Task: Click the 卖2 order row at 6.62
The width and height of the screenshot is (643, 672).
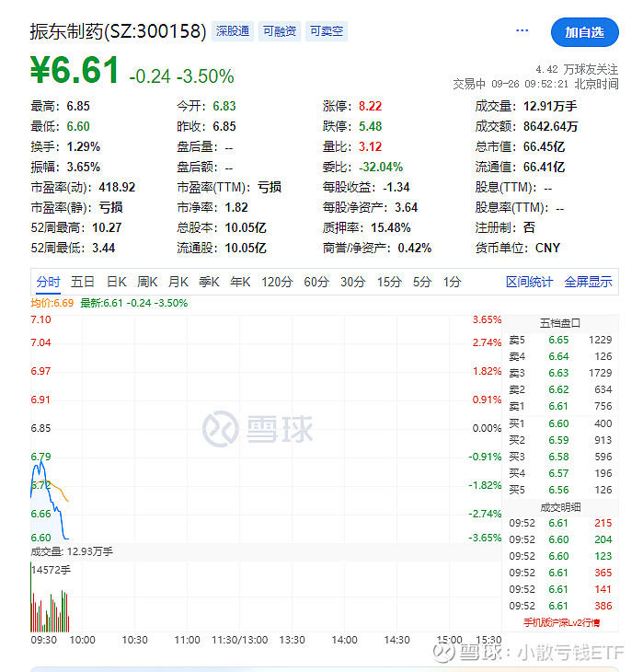Action: click(x=560, y=389)
